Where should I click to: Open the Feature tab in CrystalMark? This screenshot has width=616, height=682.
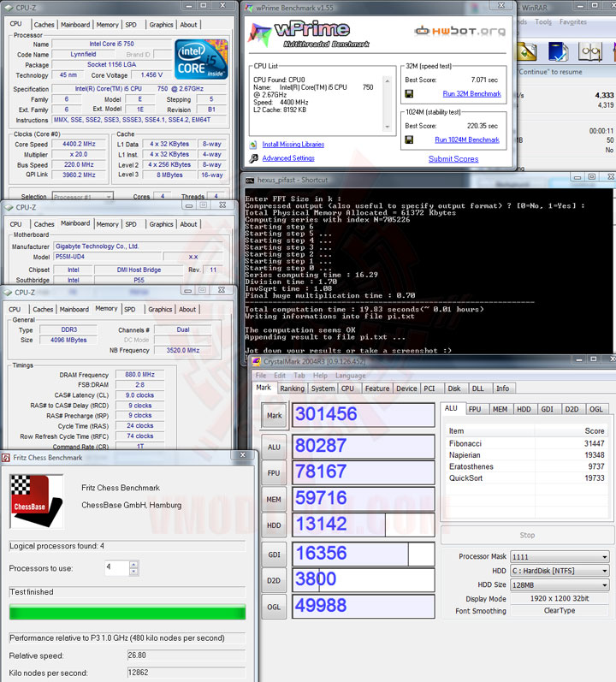coord(377,388)
